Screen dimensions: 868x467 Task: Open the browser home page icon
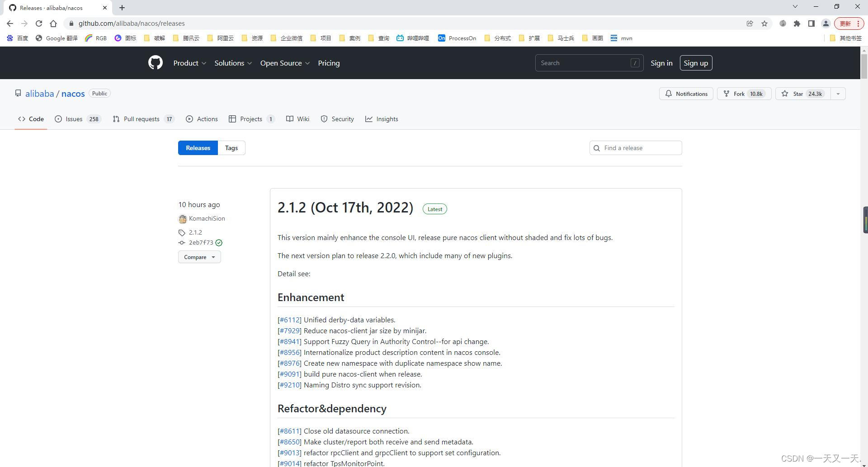point(53,24)
